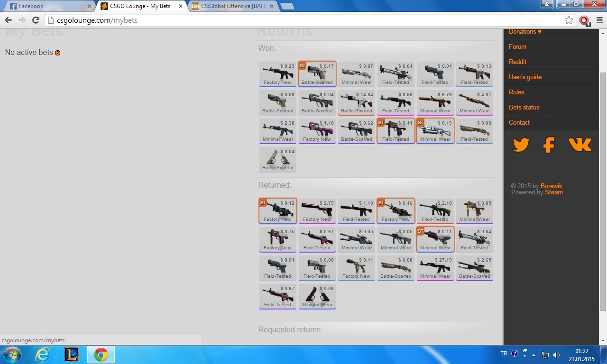Select returned item priced $ 2.18

435,211
